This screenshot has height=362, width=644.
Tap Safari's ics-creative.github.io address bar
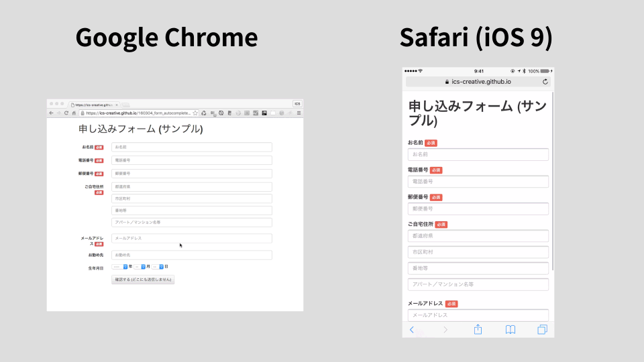(x=478, y=82)
